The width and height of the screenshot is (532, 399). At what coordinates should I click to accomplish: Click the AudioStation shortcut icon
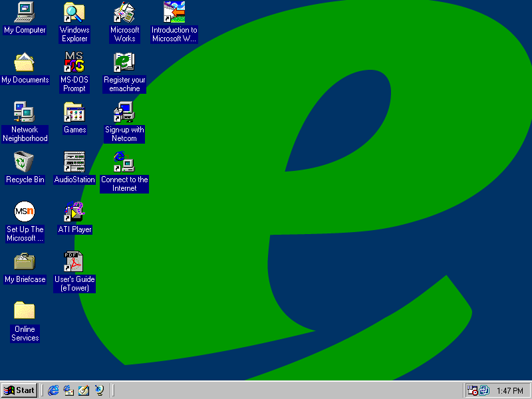pos(74,162)
